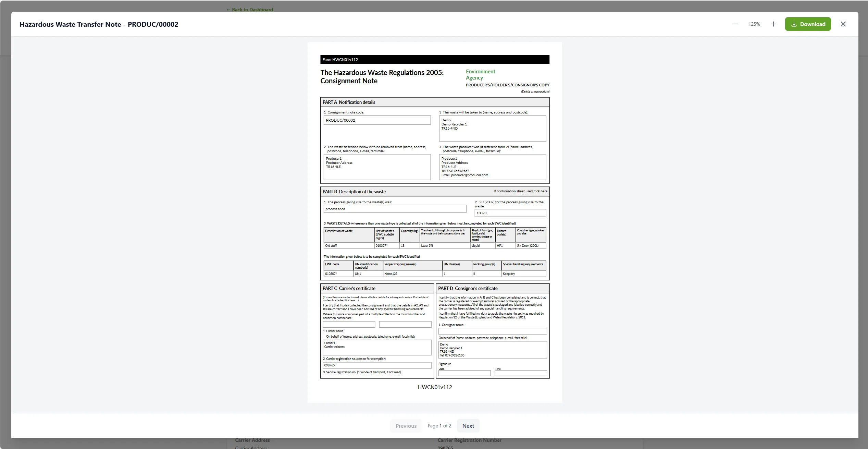The image size is (868, 449).
Task: Click the Form HWCN01v112 black header
Action: coord(435,60)
